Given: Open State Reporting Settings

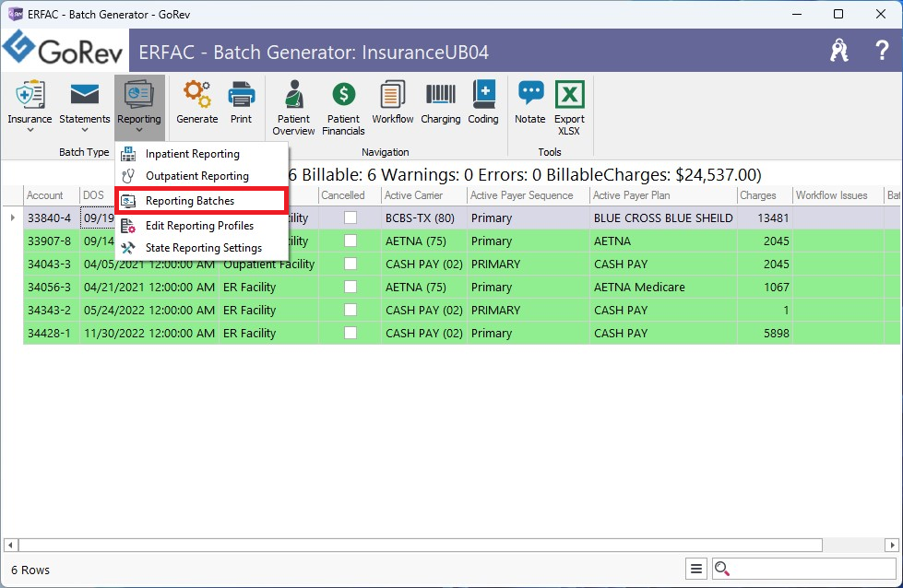Looking at the screenshot, I should 202,248.
